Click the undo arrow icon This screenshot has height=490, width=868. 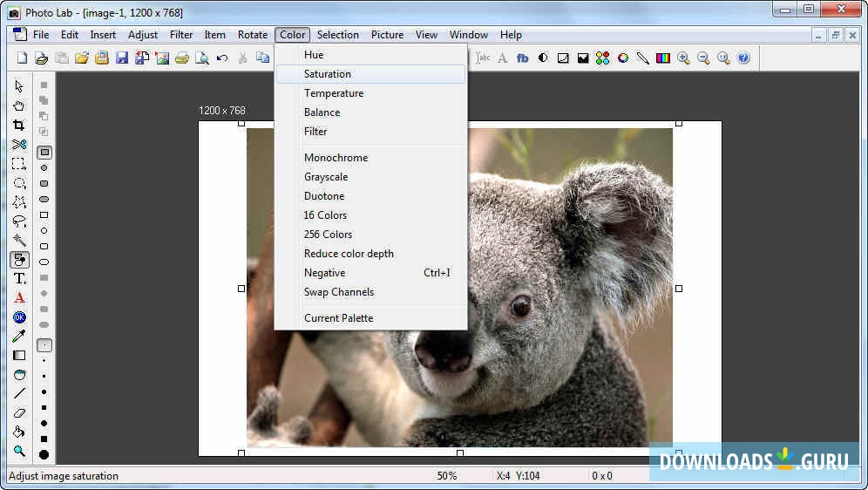(x=222, y=58)
